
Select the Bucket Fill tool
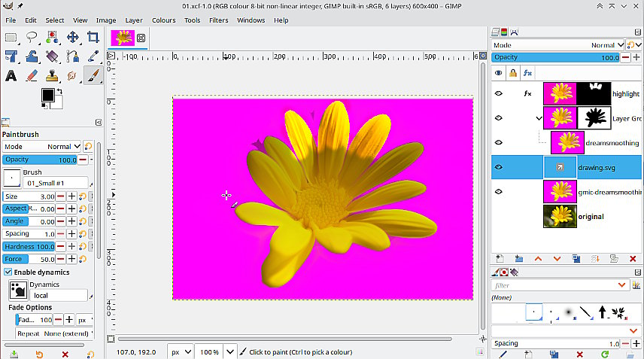coord(52,56)
